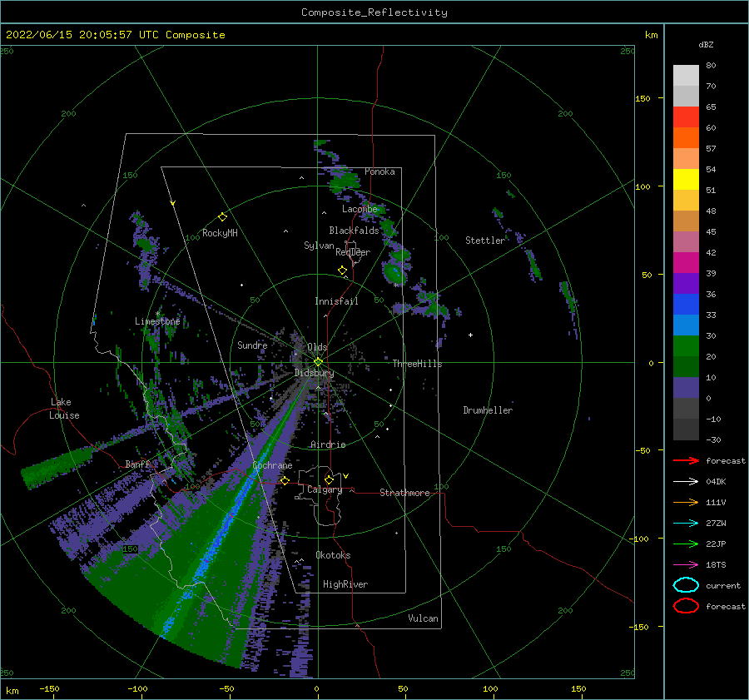Click the '18TS' legend label
The image size is (749, 700).
click(716, 565)
